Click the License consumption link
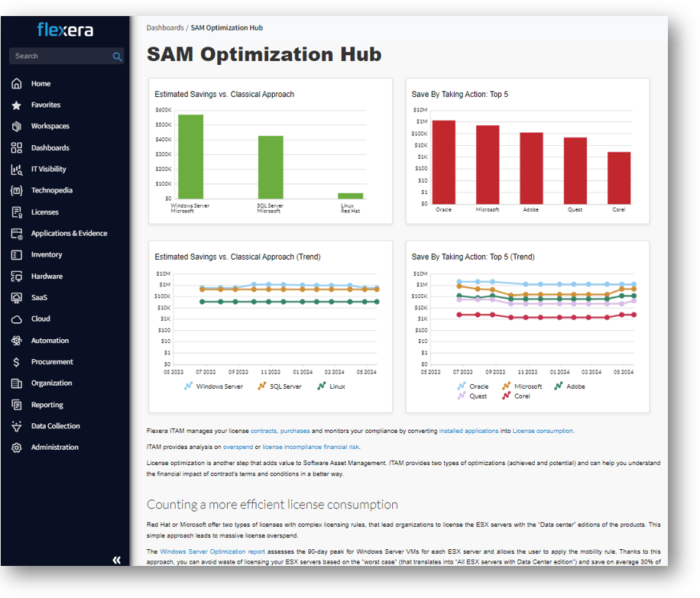 click(x=543, y=431)
